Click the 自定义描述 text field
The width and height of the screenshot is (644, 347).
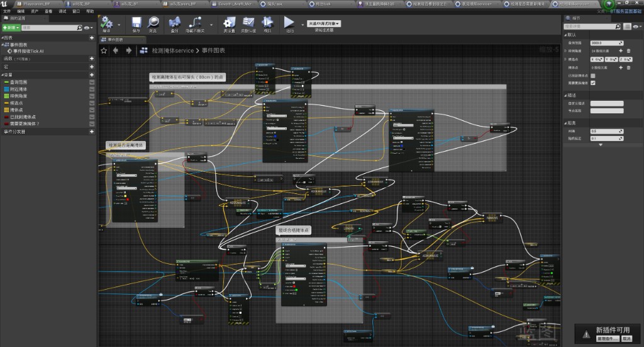(x=607, y=103)
